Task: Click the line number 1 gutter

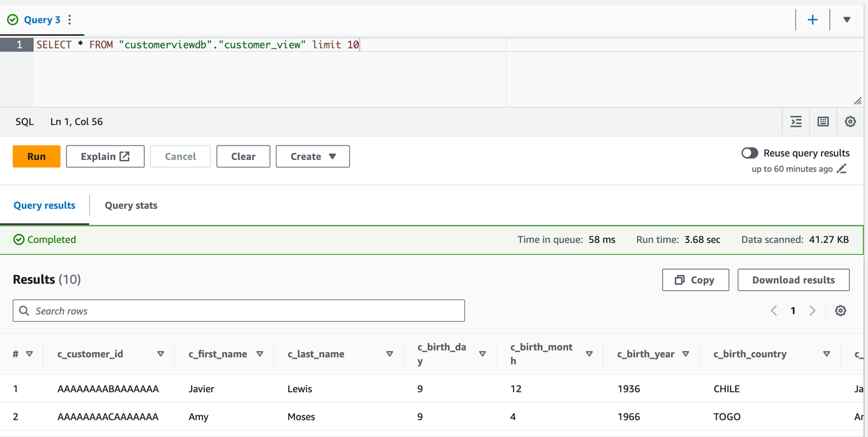Action: [17, 45]
